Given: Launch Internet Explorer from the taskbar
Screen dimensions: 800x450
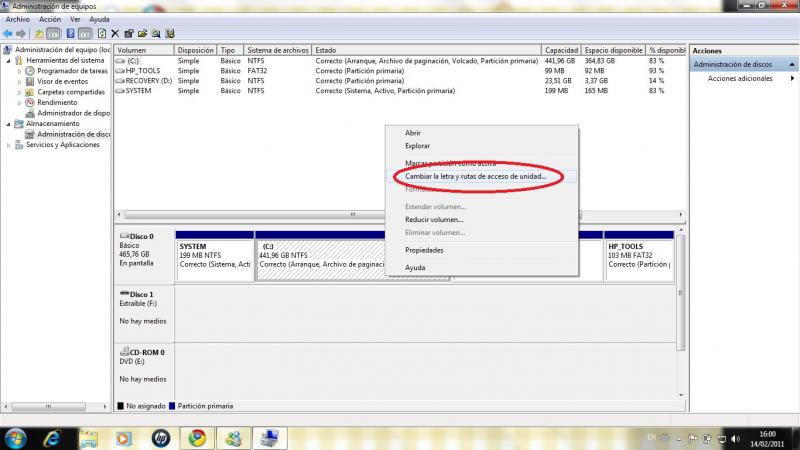Looking at the screenshot, I should (x=52, y=438).
